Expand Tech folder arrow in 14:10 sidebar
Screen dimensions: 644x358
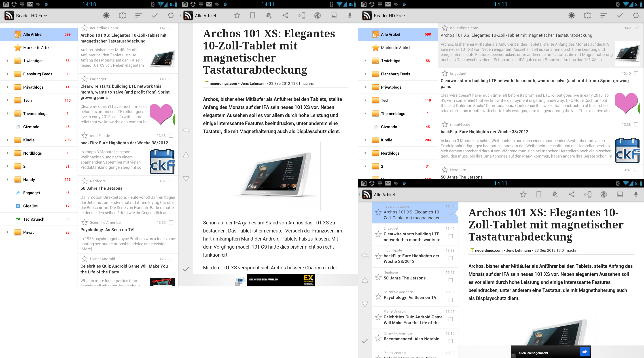(x=8, y=100)
